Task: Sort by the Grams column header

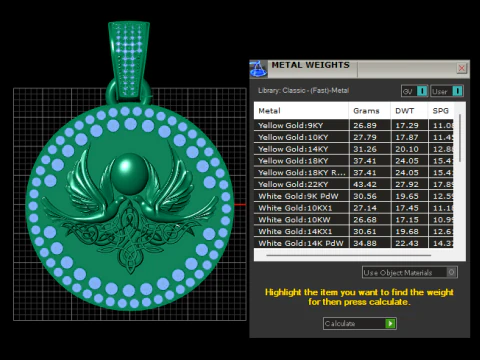Action: coord(370,111)
